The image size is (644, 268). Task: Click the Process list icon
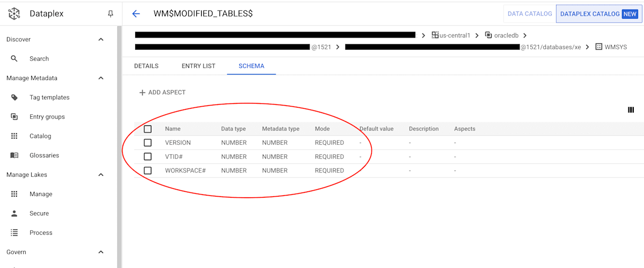(x=14, y=233)
